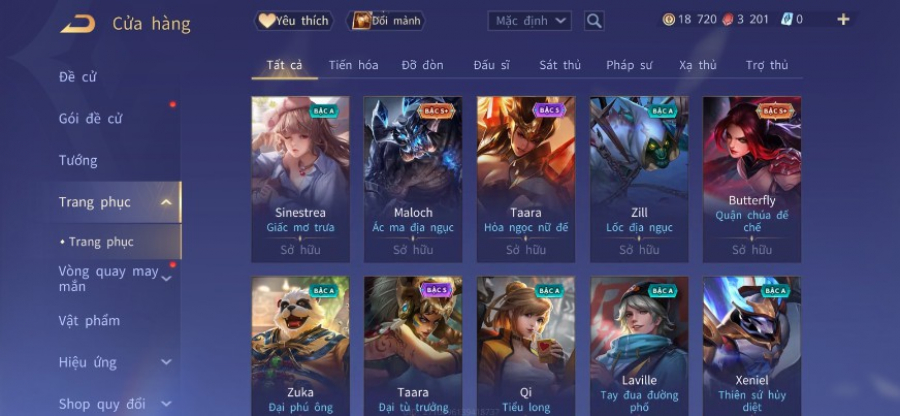Switch to the Pháp sư tab
900x416 pixels.
629,65
